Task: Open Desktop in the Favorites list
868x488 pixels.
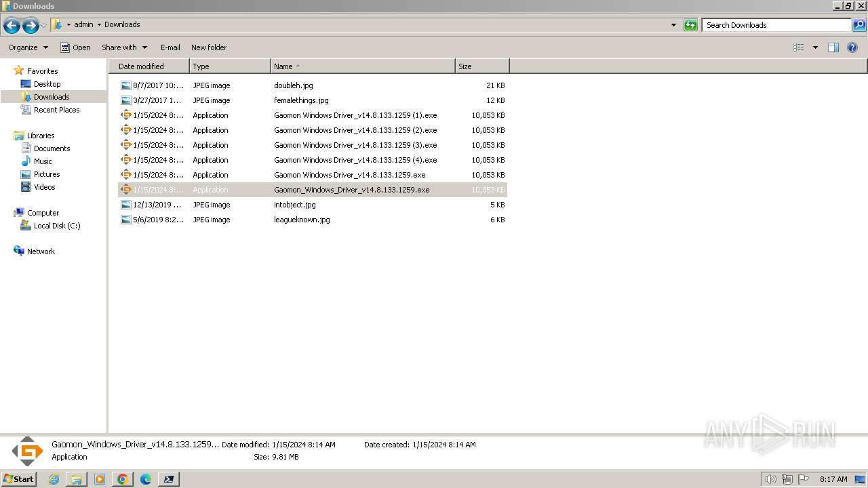Action: pos(47,84)
